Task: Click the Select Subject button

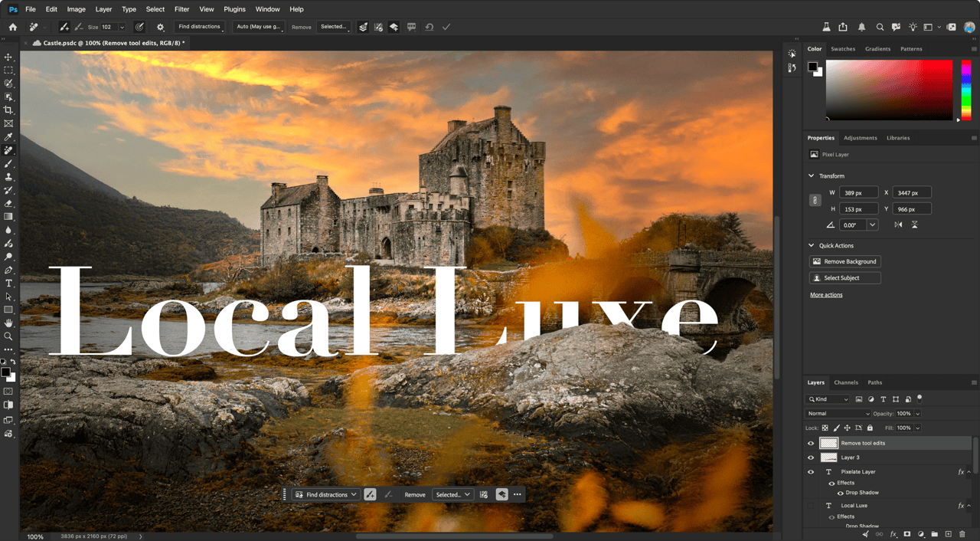Action: pyautogui.click(x=845, y=278)
